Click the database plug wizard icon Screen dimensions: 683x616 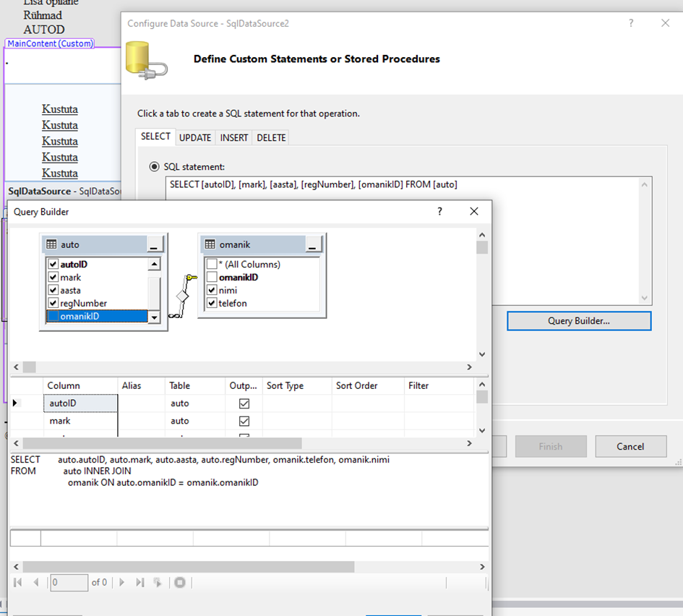click(146, 59)
